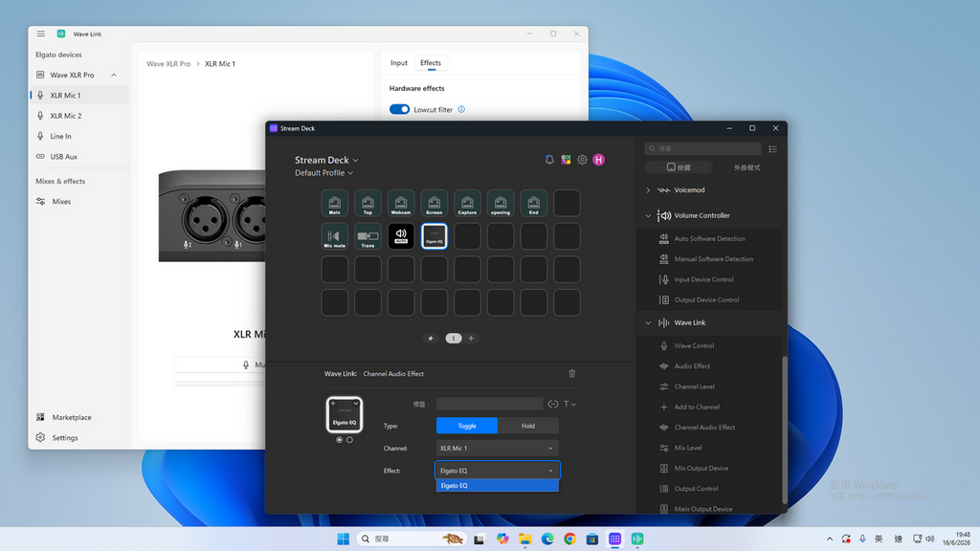
Task: Delete the Channel Audio Effect action with trash icon
Action: tap(572, 374)
